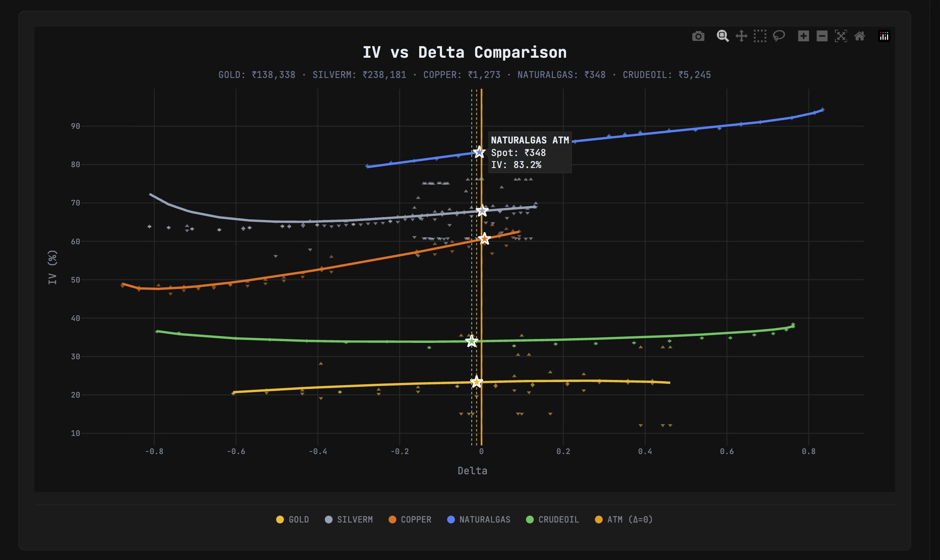Screen dimensions: 940x560
Task: Open the Plotly logo link icon
Action: (x=884, y=36)
